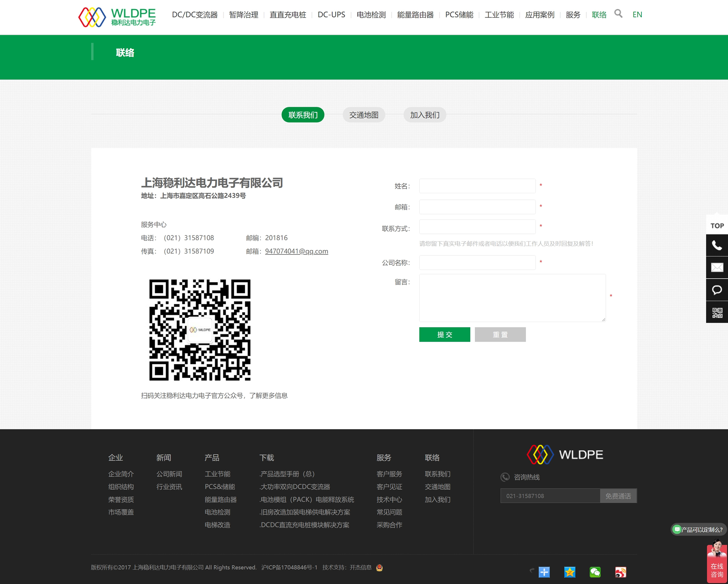Open the chat bubble icon in sidebar
728x584 pixels.
tap(717, 290)
